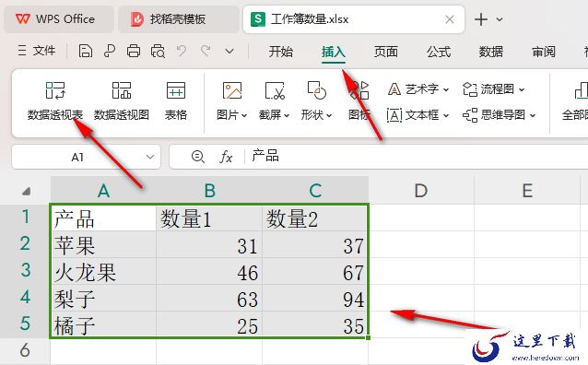Switch to 找稻壳模板 tab
Image resolution: width=588 pixels, height=365 pixels.
[x=178, y=19]
